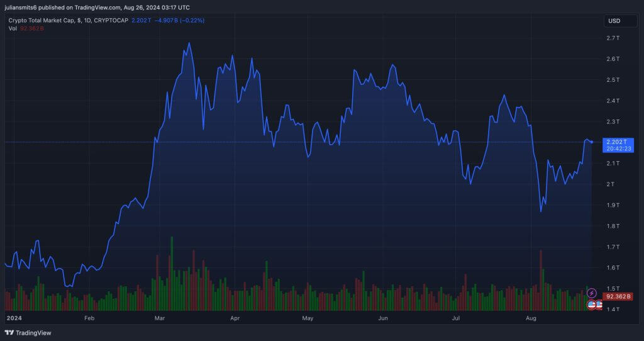Click the '1.5 T' price axis label
This screenshot has width=644, height=341.
(x=613, y=288)
